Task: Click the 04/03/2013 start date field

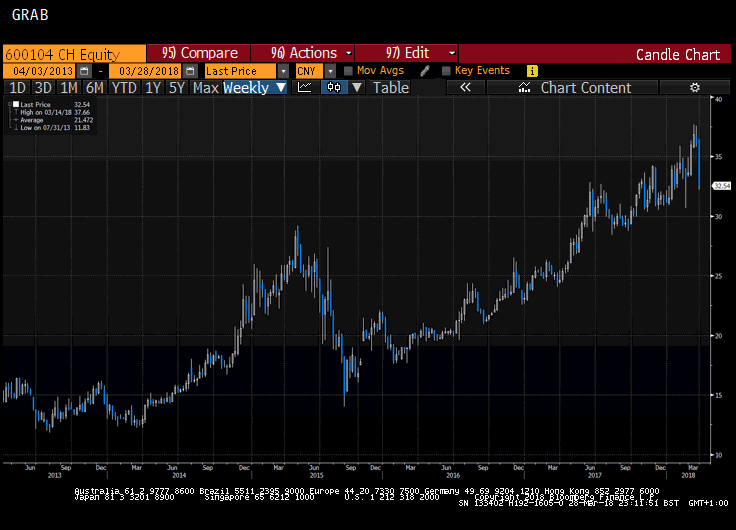Action: [40, 71]
